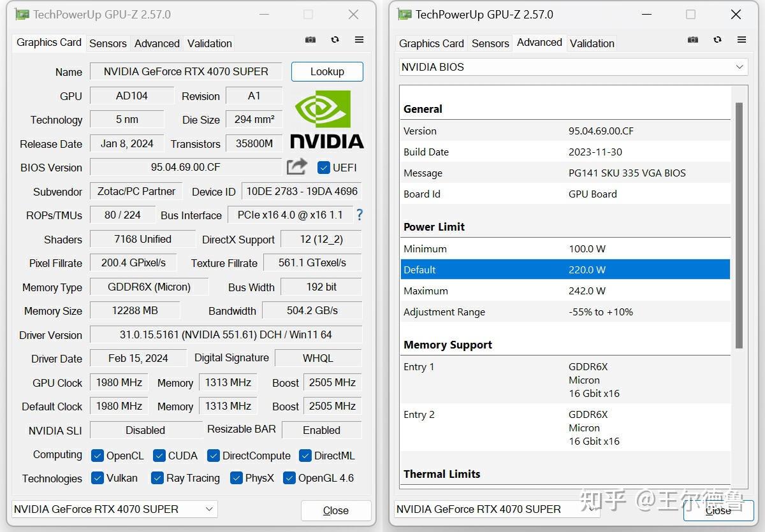Click the Subvendor value Zotac/PC Partner

(136, 191)
